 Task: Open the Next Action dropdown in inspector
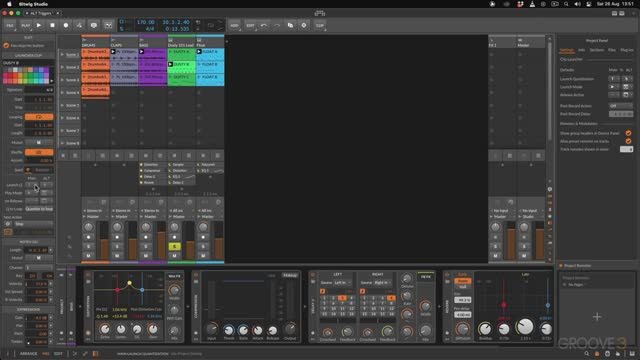33,224
